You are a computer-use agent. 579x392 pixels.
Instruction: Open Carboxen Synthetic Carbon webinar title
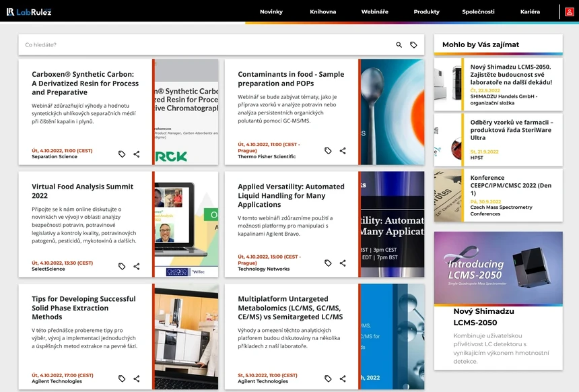(85, 83)
